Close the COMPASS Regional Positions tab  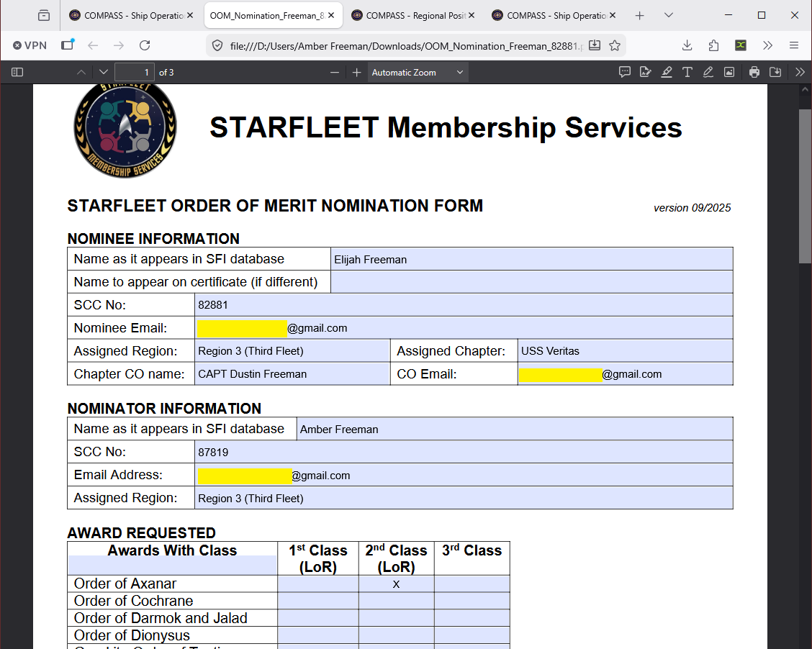click(472, 16)
